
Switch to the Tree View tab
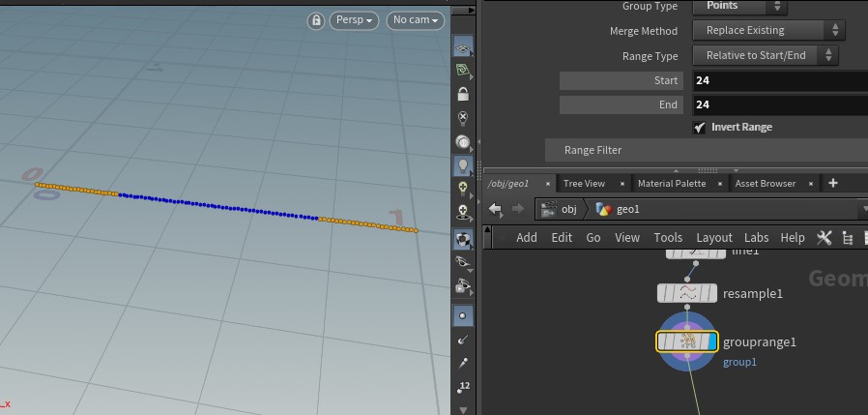(584, 184)
